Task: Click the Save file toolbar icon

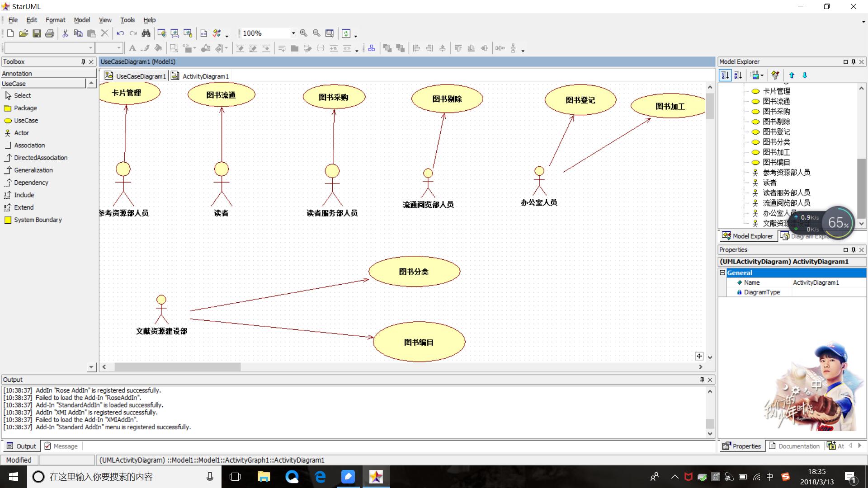Action: (37, 33)
